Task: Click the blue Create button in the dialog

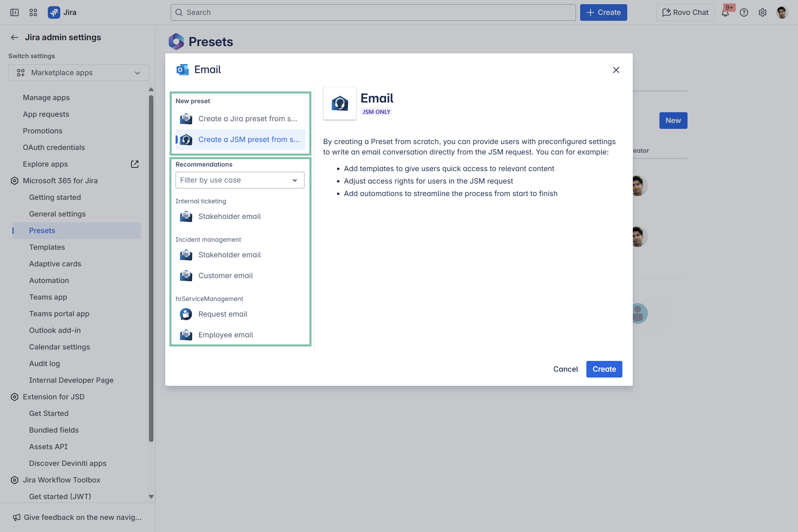Action: click(x=604, y=369)
